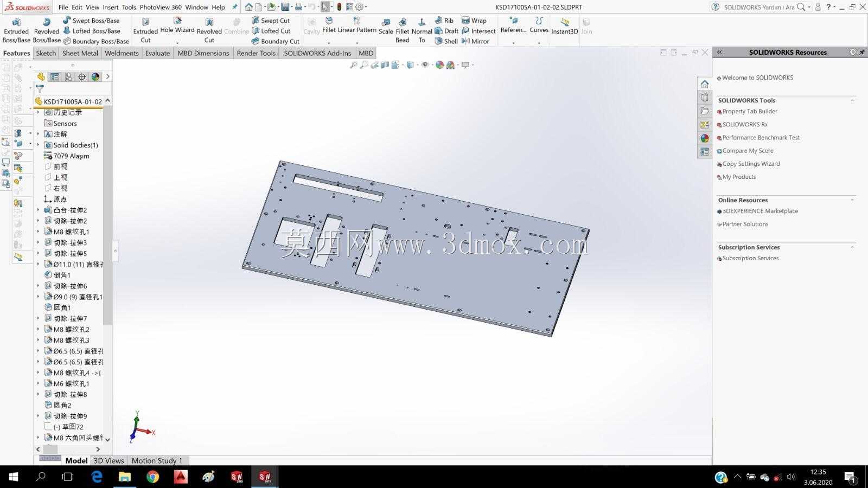Expand the Solid Bodies(1) tree node

coord(38,145)
